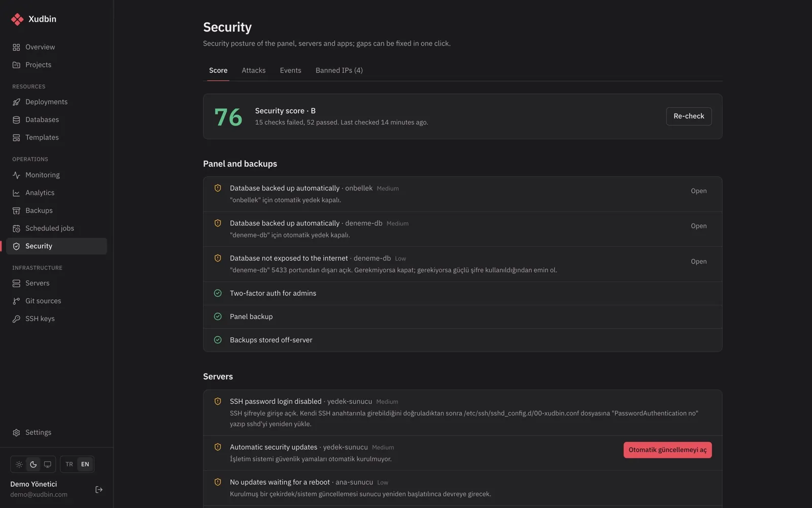Viewport: 812px width, 508px height.
Task: Switch to the Events tab
Action: tap(290, 71)
